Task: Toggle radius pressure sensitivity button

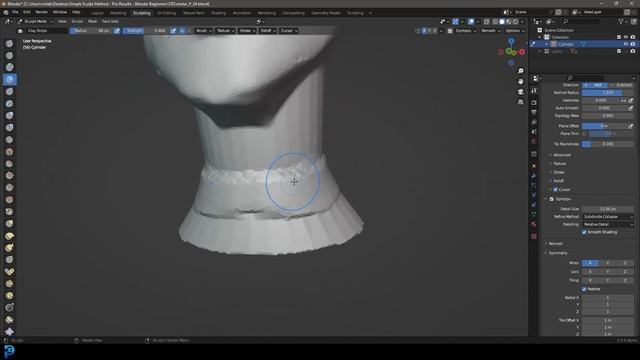Action: coord(117,31)
